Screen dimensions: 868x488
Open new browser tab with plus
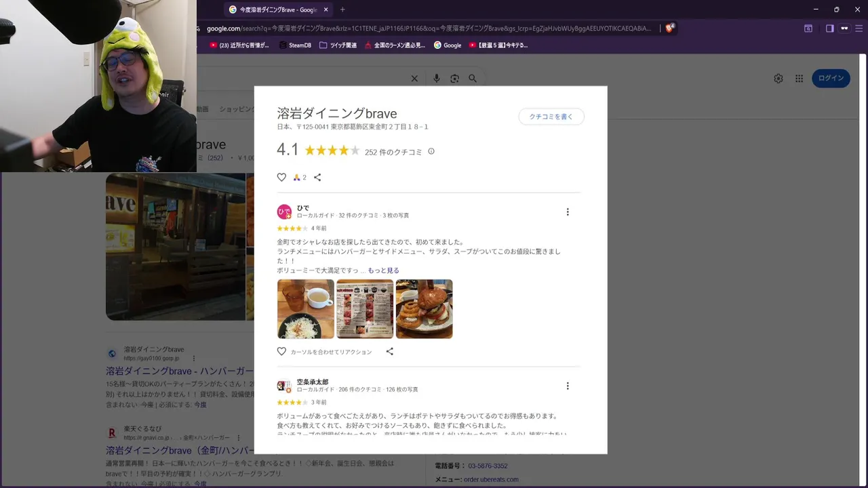(342, 9)
